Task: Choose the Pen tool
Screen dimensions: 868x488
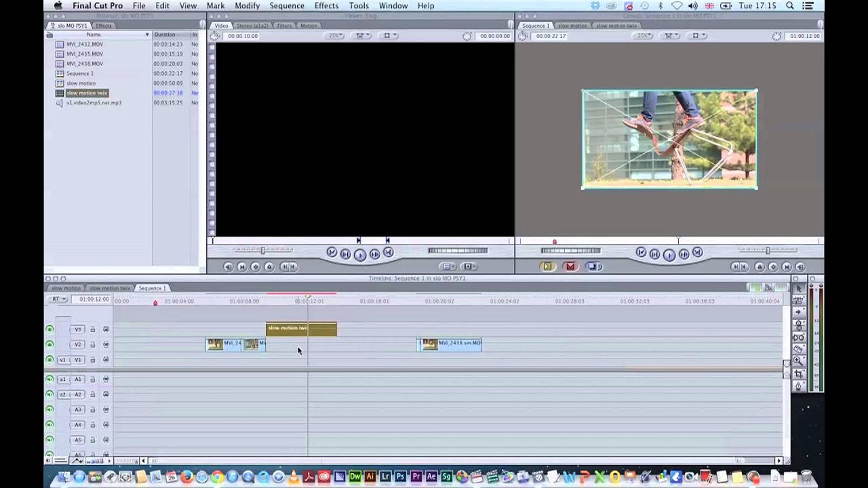Action: tap(799, 386)
